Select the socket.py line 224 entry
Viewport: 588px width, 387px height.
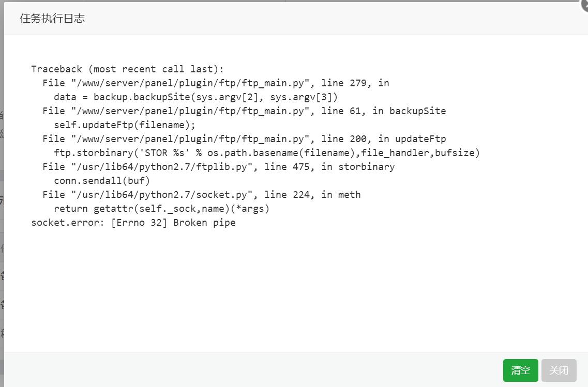coord(201,195)
